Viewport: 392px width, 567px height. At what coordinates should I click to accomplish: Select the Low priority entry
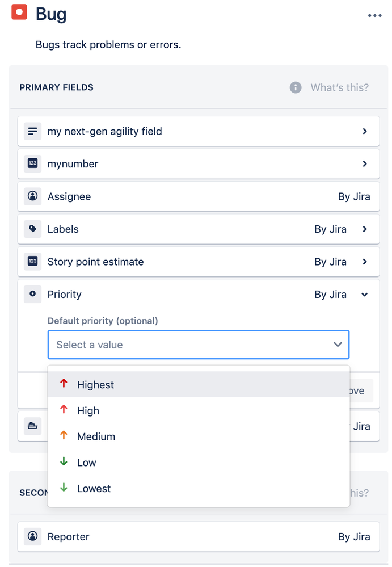coord(87,463)
